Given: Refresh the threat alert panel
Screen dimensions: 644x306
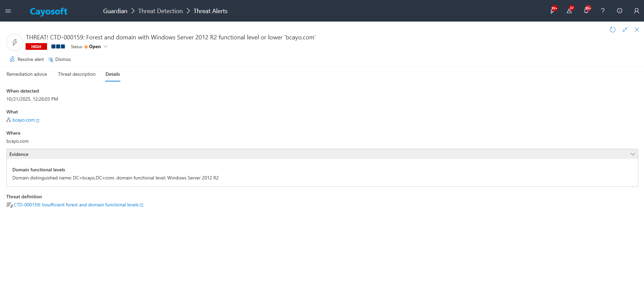Looking at the screenshot, I should point(612,30).
